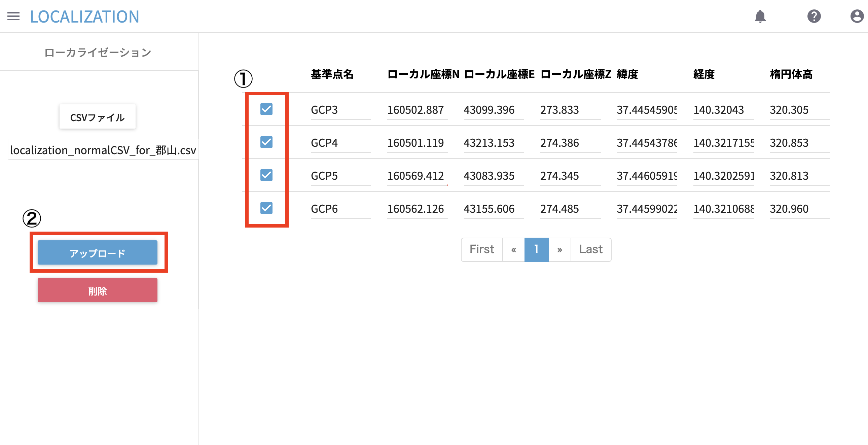Uncheck the GCP3 row checkbox
The image size is (868, 445).
tap(266, 109)
